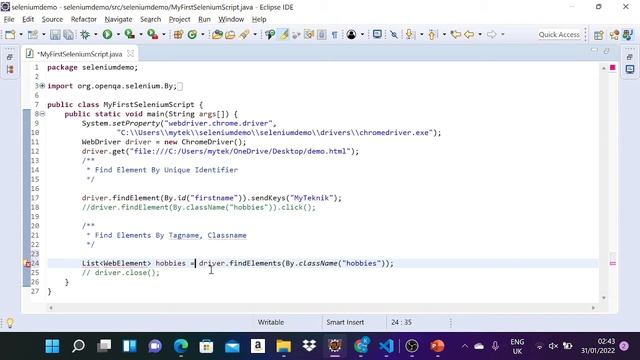Open the Navigate menu
The image size is (640, 360).
tap(118, 19)
